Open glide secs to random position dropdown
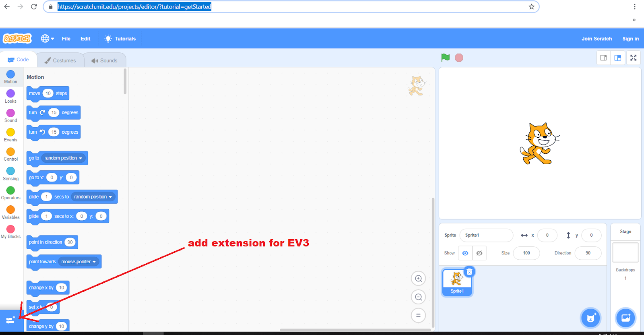This screenshot has width=644, height=335. click(x=93, y=196)
